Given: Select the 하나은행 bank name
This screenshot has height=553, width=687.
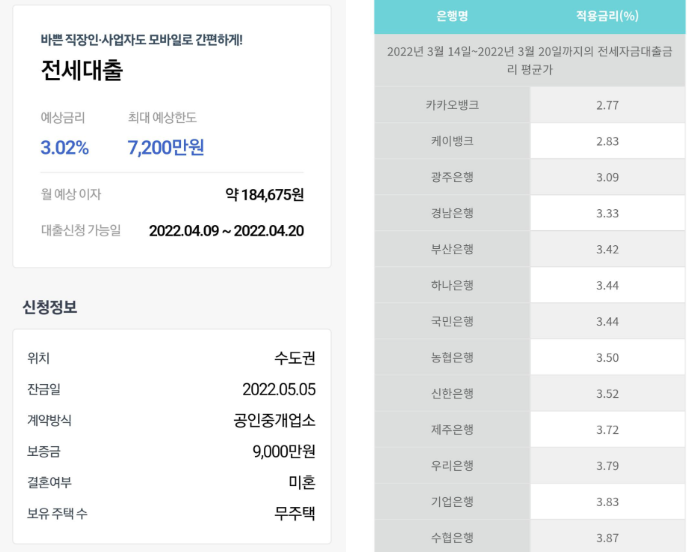Looking at the screenshot, I should coord(452,285).
